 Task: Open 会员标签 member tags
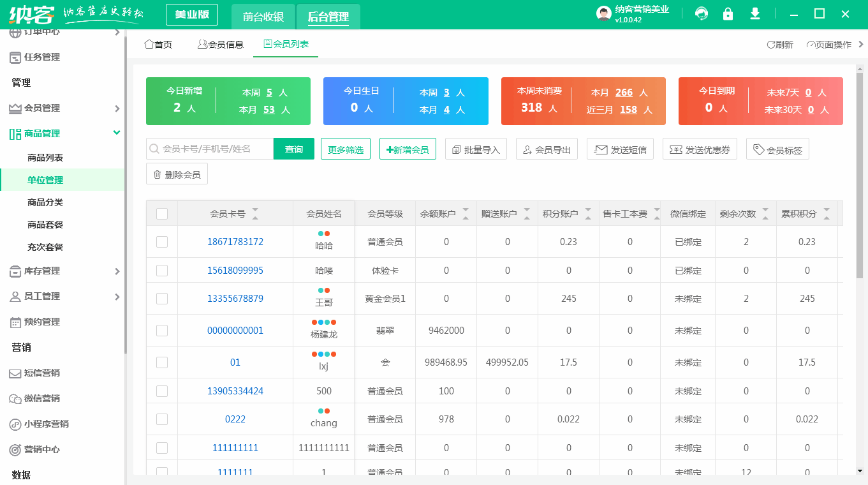click(777, 149)
